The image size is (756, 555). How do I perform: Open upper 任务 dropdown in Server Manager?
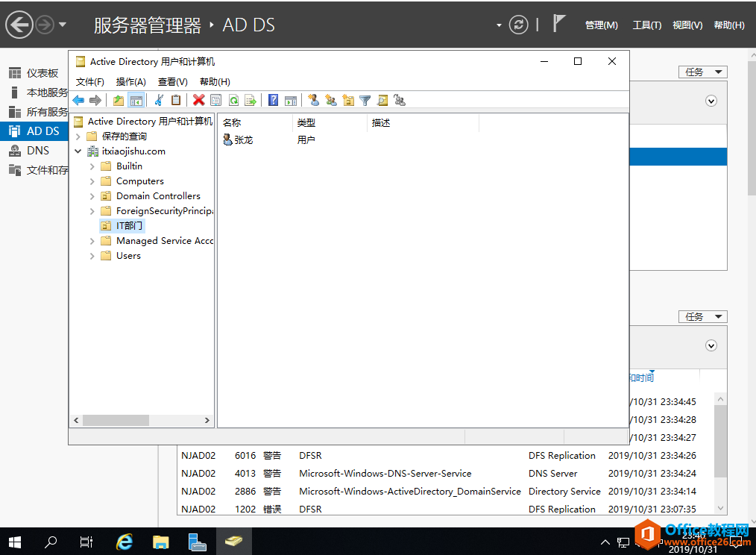click(702, 72)
